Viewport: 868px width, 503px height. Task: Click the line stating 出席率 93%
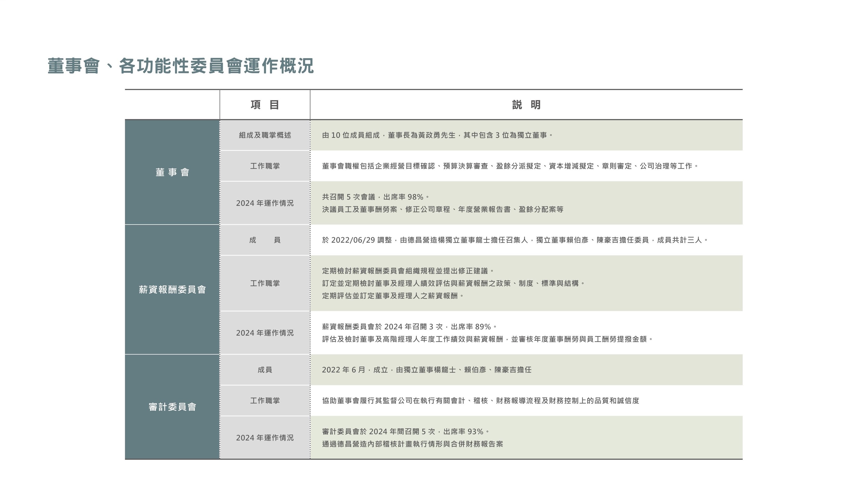pos(405,431)
